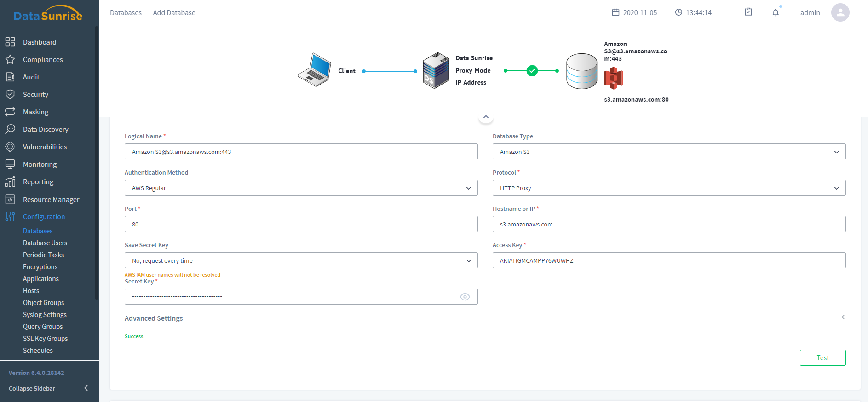Click the Dashboard grid icon in sidebar
The height and width of the screenshot is (402, 868).
pyautogui.click(x=10, y=42)
